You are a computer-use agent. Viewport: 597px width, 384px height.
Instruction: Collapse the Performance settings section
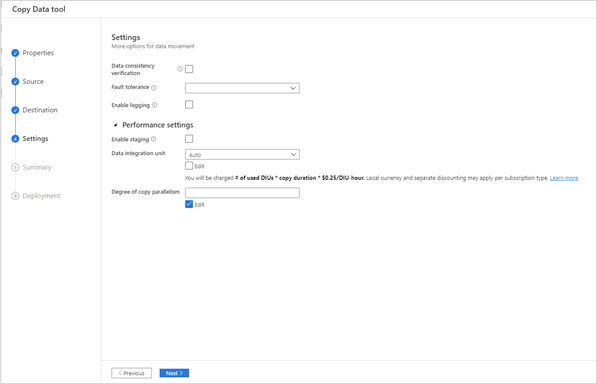[x=115, y=125]
